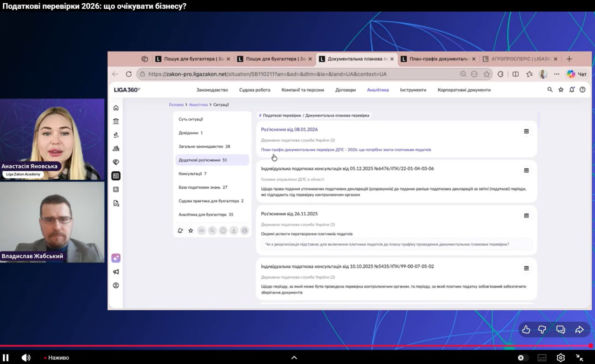This screenshot has height=364, width=595.
Task: Dislike the video with thumbs down
Action: [542, 330]
